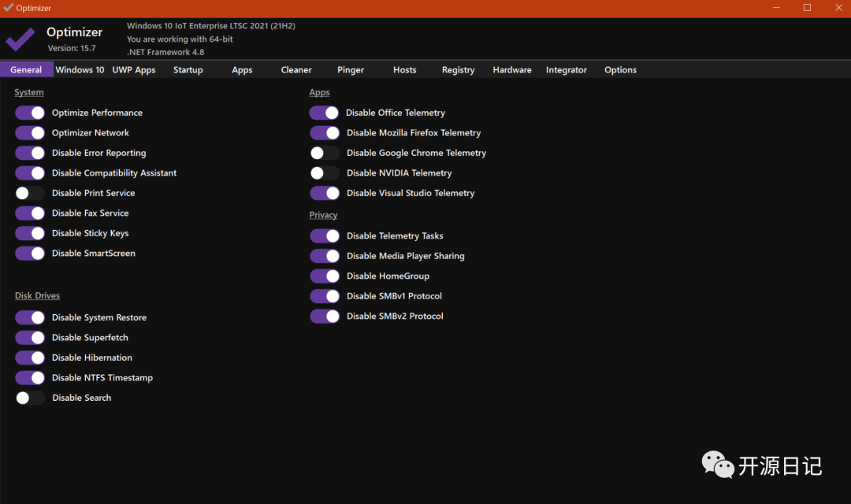Switch to the Windows 10 tab
This screenshot has height=504, width=851.
click(x=80, y=69)
